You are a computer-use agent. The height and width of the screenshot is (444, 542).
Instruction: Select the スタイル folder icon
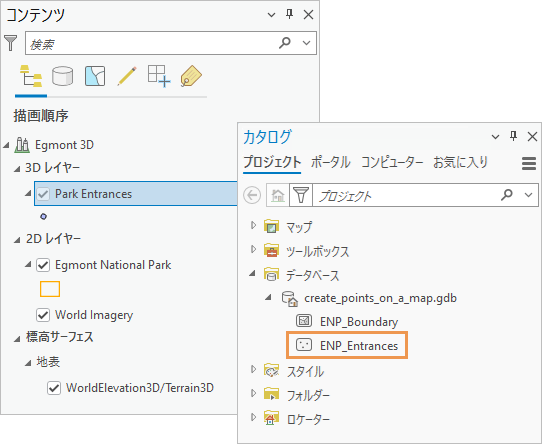pos(271,370)
